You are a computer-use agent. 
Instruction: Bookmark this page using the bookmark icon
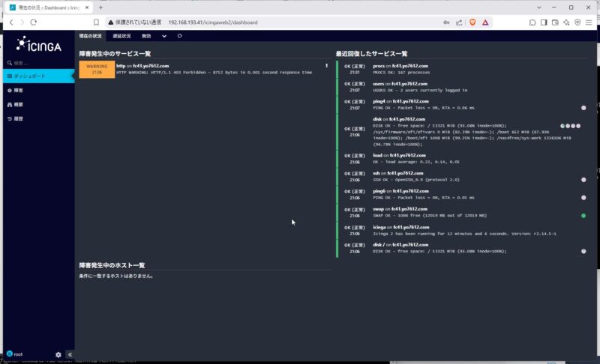pos(96,22)
